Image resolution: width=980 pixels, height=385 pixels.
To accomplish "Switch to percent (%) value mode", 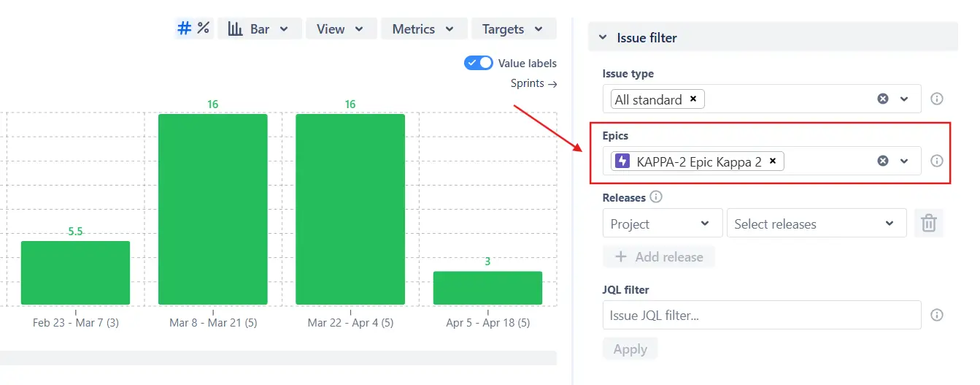I will pyautogui.click(x=204, y=28).
